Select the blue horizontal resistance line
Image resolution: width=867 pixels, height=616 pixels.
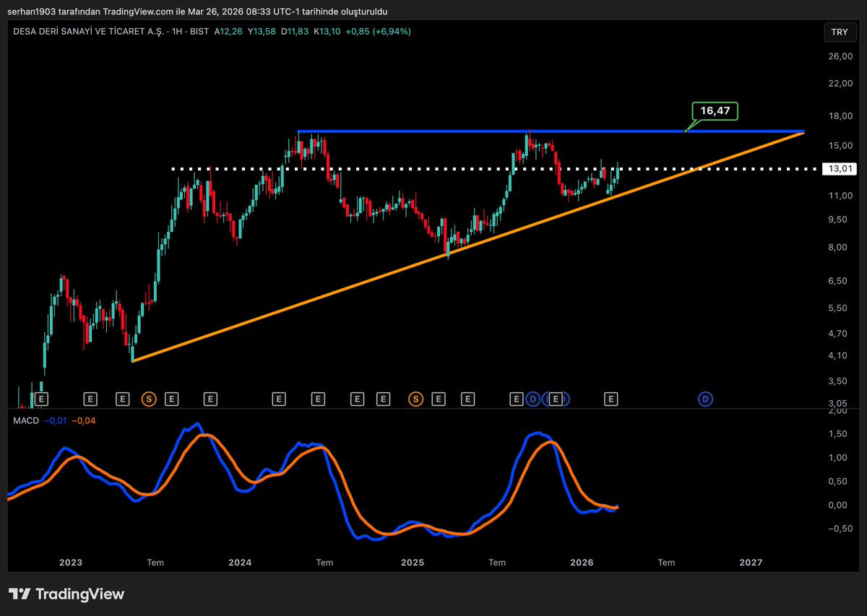[549, 131]
